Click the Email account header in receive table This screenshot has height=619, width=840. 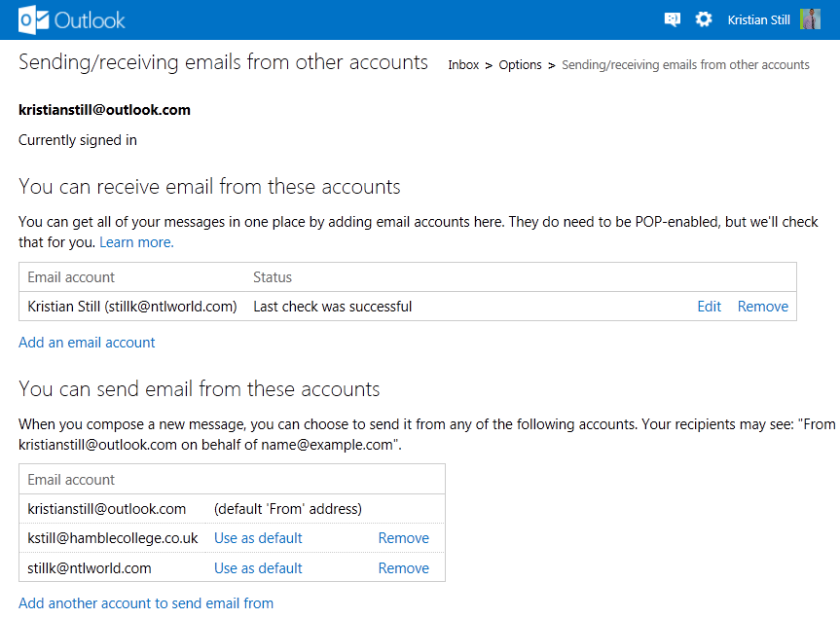[71, 277]
